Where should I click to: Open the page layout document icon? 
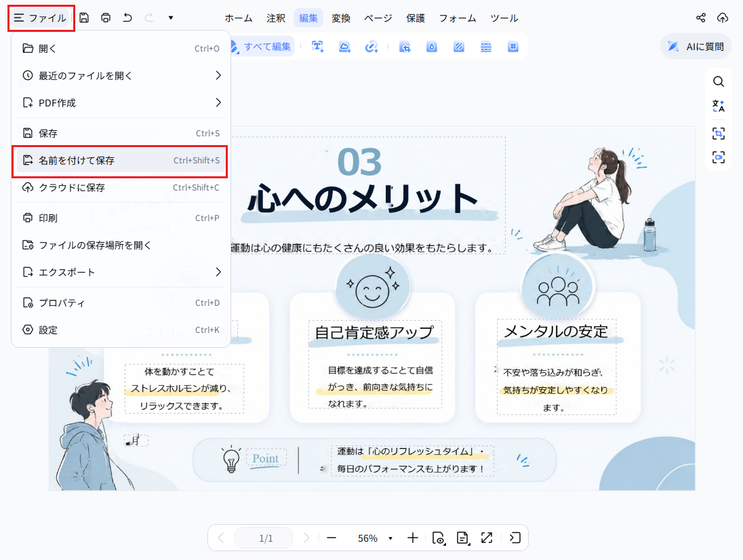(x=463, y=538)
